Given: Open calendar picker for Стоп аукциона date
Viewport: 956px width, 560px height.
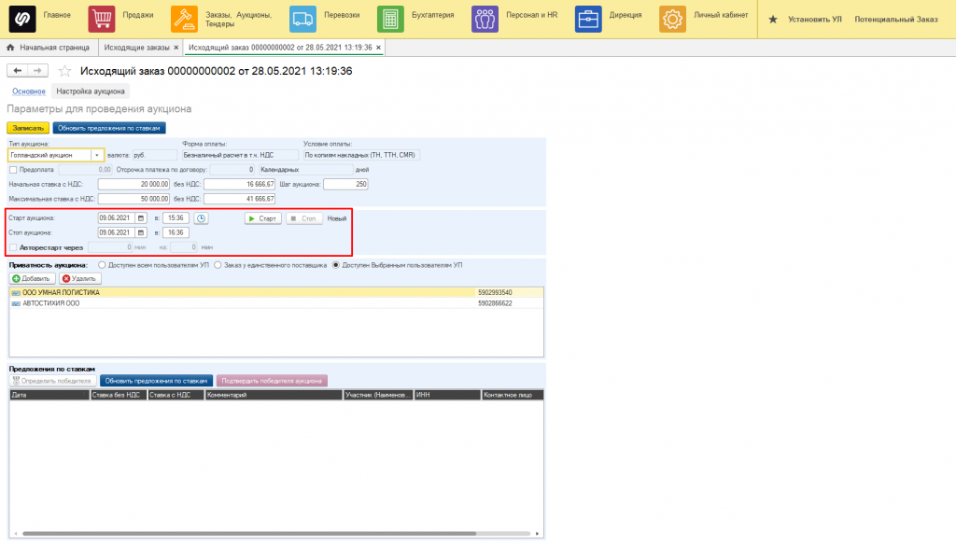Looking at the screenshot, I should click(141, 232).
